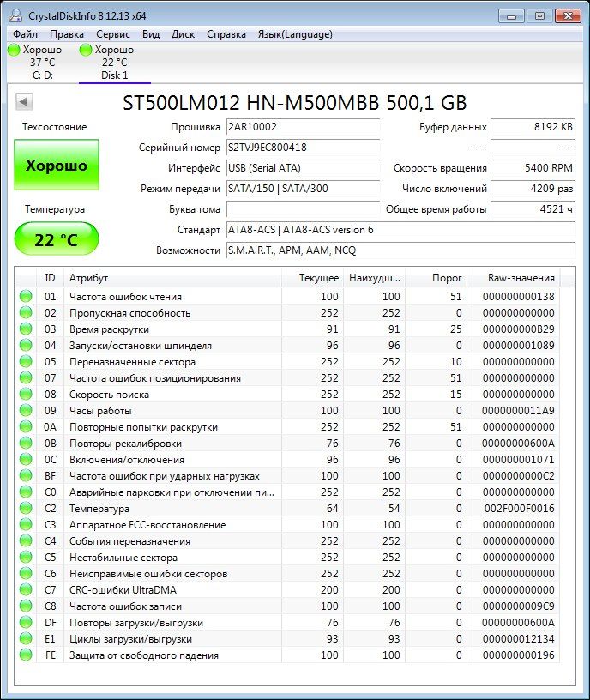
Task: Click raw value 002F000F0016
Action: [519, 508]
